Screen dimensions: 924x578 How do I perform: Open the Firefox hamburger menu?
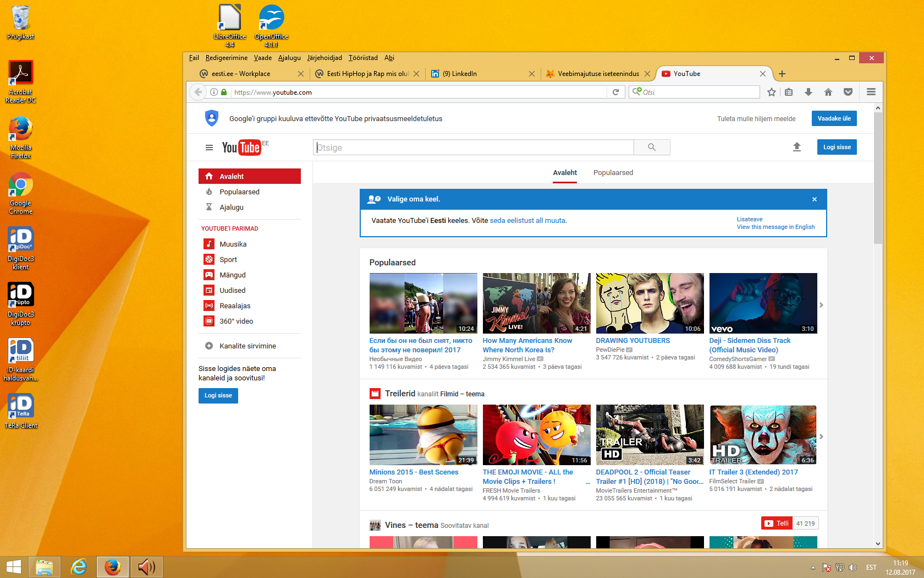(871, 92)
